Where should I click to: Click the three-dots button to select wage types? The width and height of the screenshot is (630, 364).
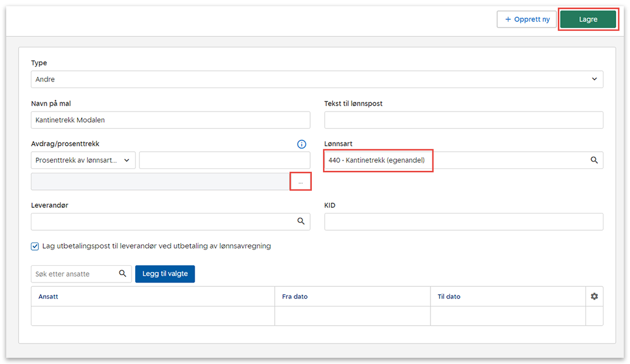coord(301,182)
